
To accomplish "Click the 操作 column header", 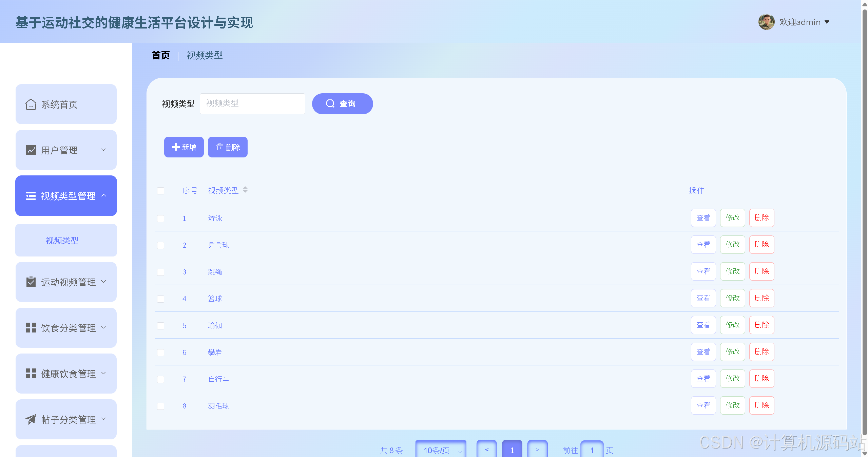I will pos(697,190).
